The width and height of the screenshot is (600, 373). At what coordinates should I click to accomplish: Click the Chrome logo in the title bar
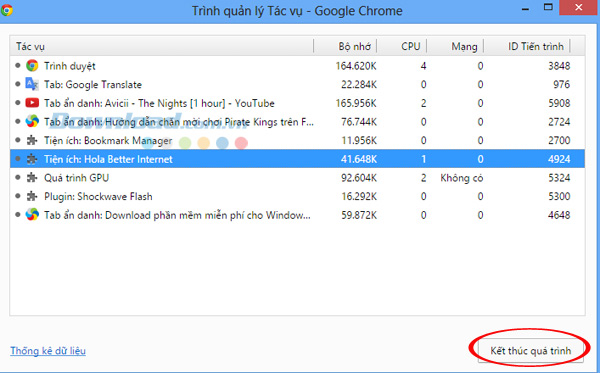(x=6, y=10)
